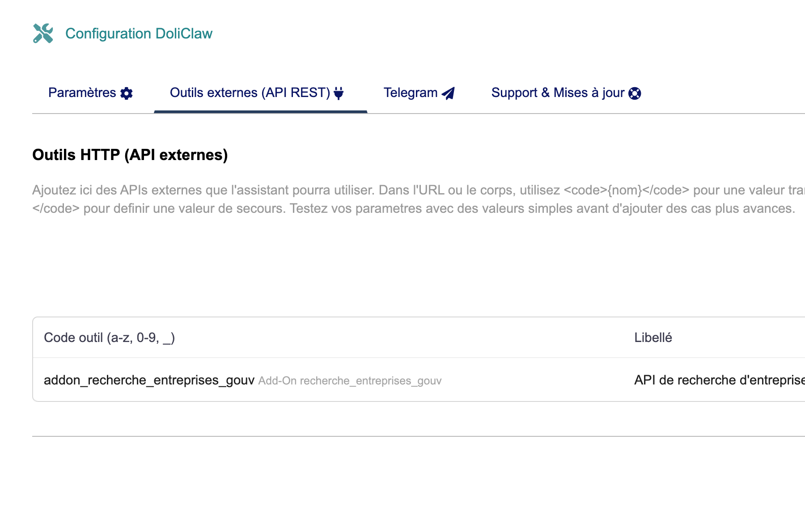This screenshot has width=805, height=532.
Task: Select the Outils HTTP (API externes) heading
Action: pos(130,155)
